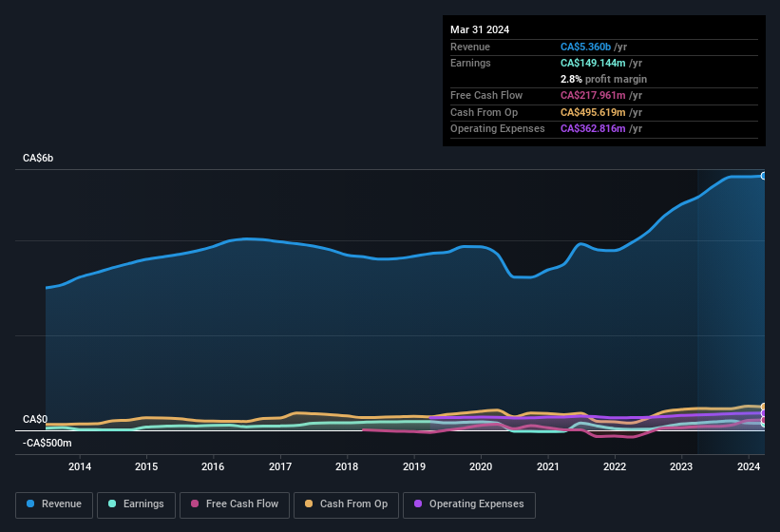Click the 2016 x-axis label

point(213,466)
